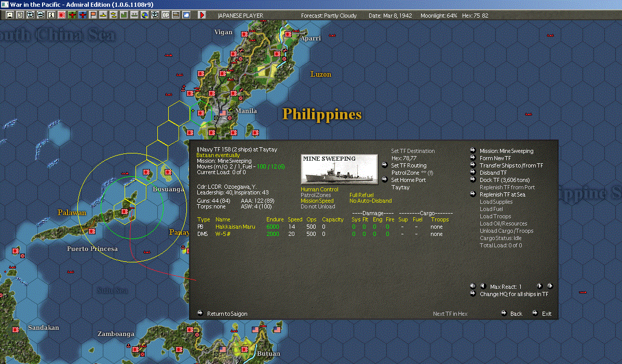Click the Mine Sweeping ship picture
The height and width of the screenshot is (364, 622).
click(339, 170)
